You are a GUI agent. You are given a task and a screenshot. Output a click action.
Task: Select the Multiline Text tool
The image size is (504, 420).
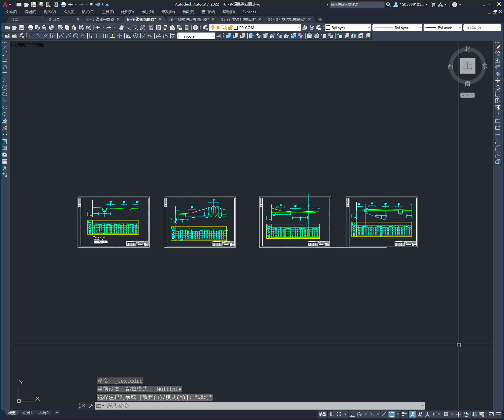click(5, 168)
